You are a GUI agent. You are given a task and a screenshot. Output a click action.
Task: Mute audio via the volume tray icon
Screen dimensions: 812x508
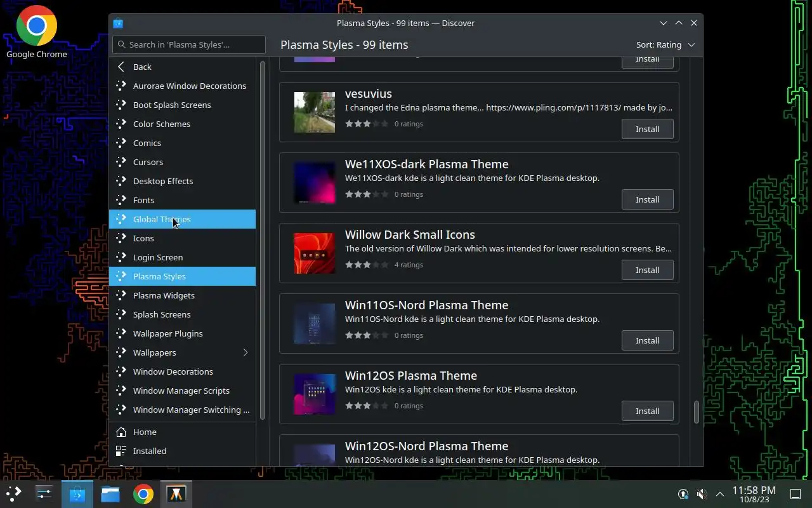click(x=702, y=494)
